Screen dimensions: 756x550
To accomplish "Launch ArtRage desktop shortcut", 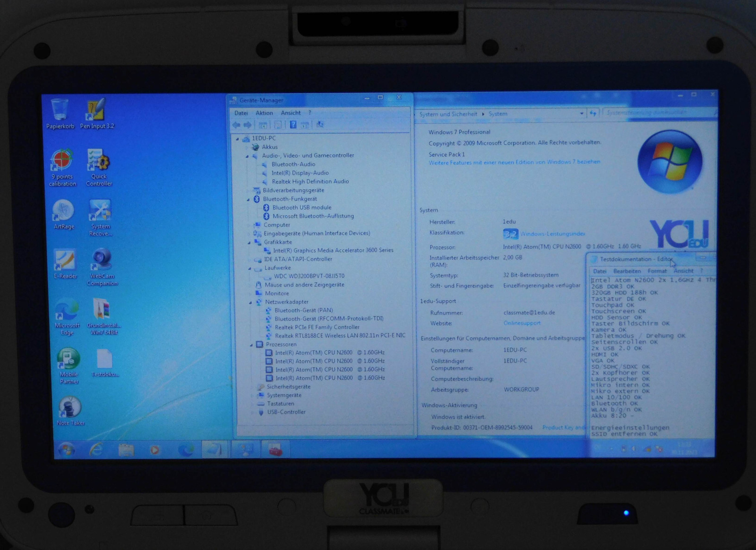I will 64,215.
